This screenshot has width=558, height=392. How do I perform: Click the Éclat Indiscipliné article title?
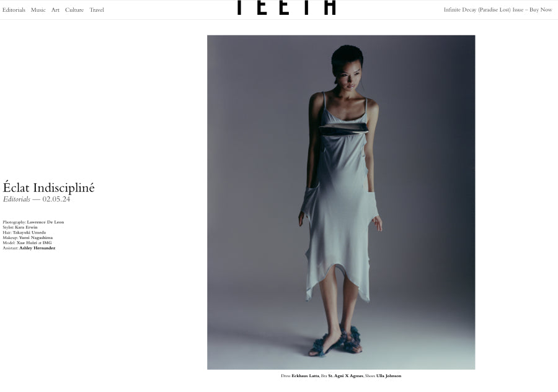(x=49, y=188)
